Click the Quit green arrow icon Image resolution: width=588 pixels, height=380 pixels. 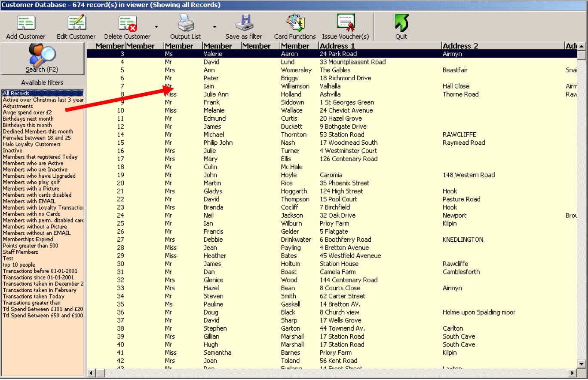tap(401, 23)
